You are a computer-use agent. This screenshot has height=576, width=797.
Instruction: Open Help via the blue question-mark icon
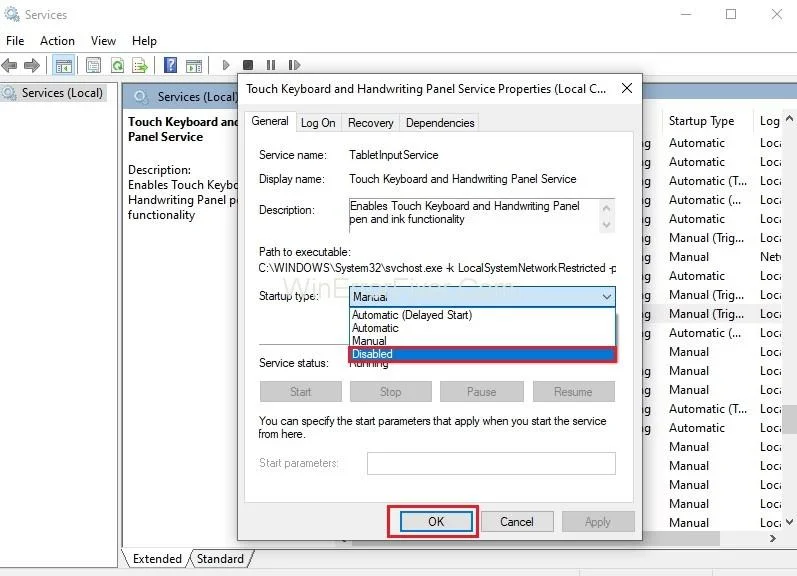point(171,65)
